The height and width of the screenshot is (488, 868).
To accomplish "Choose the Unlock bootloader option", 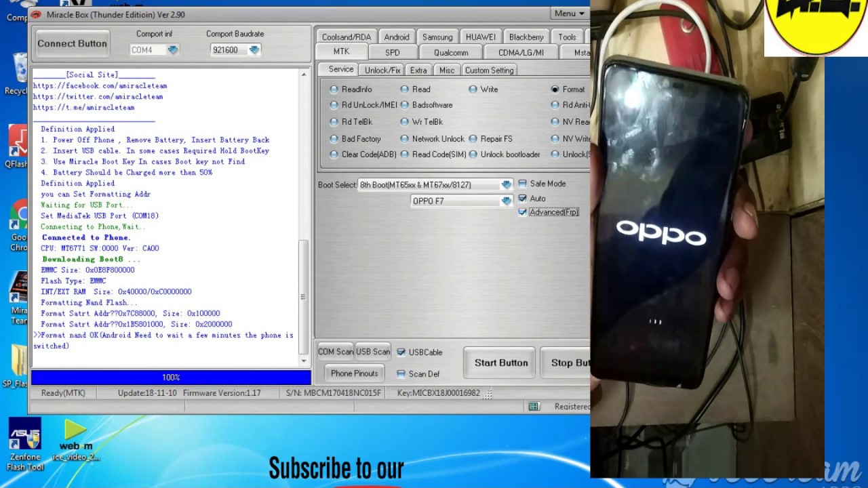I will [x=505, y=155].
